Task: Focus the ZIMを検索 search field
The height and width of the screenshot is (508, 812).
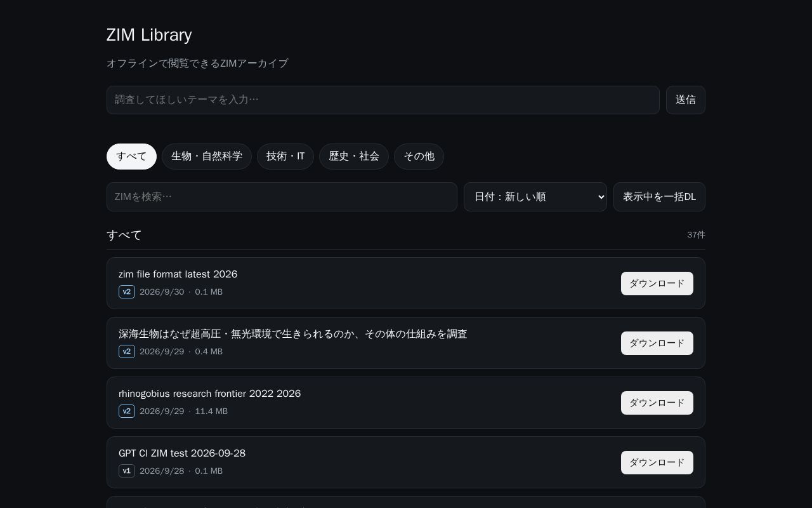Action: click(x=282, y=197)
